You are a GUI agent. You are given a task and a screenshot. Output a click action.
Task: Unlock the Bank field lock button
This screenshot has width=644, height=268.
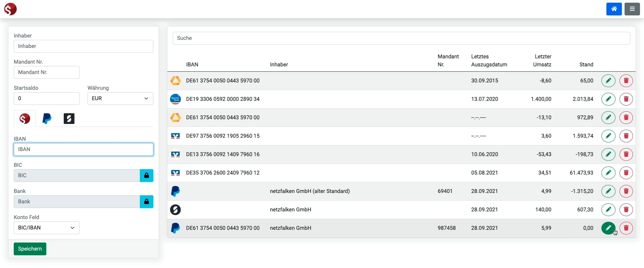(x=147, y=202)
